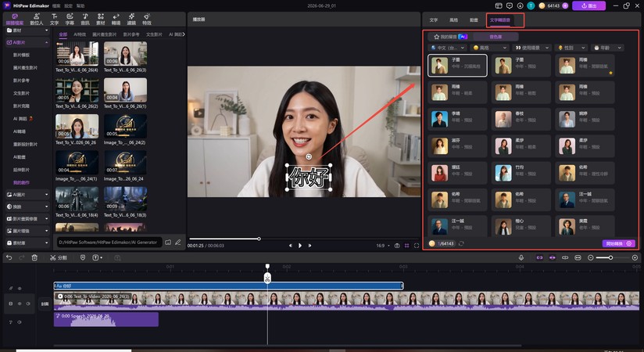Click refresh icon beside 1/64143 credits

pyautogui.click(x=461, y=243)
